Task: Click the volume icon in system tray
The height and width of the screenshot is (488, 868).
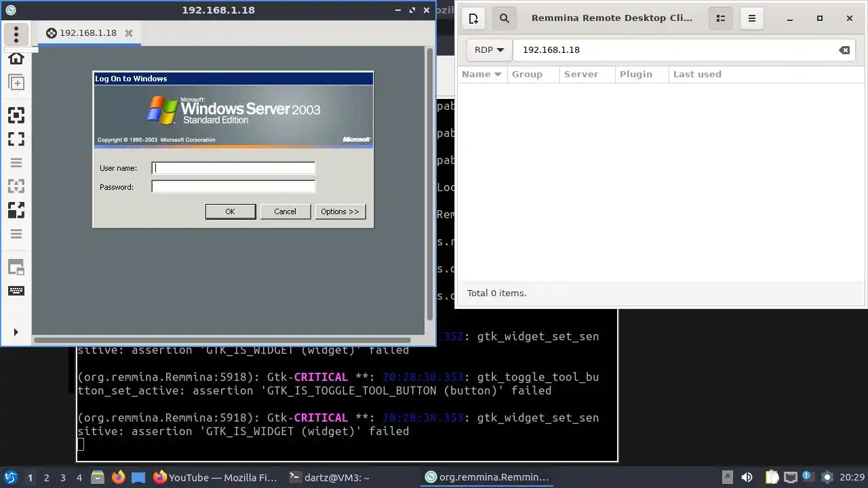Action: [x=747, y=477]
